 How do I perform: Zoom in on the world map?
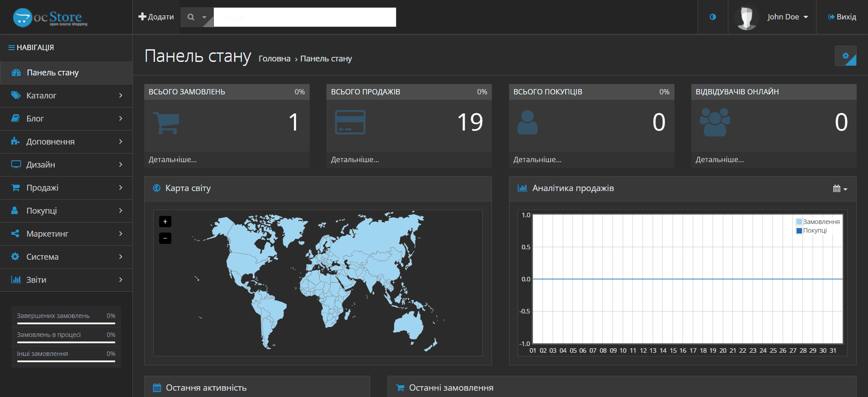pos(165,221)
